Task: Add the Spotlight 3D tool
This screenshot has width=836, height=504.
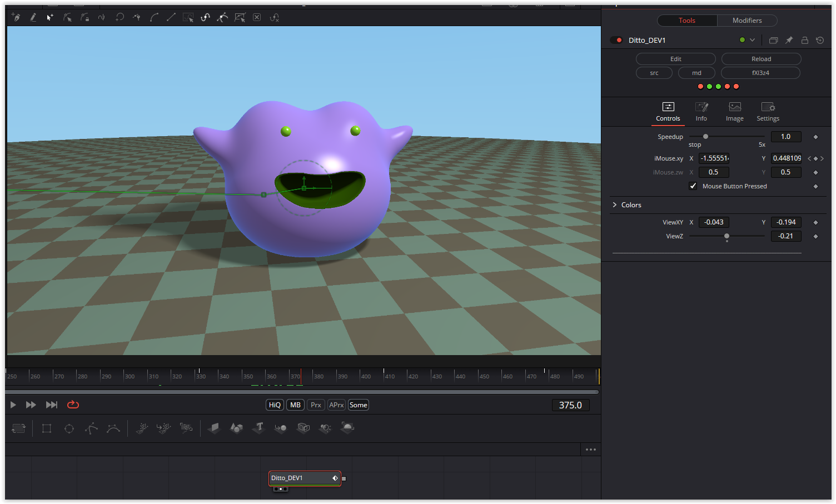Action: coord(326,428)
